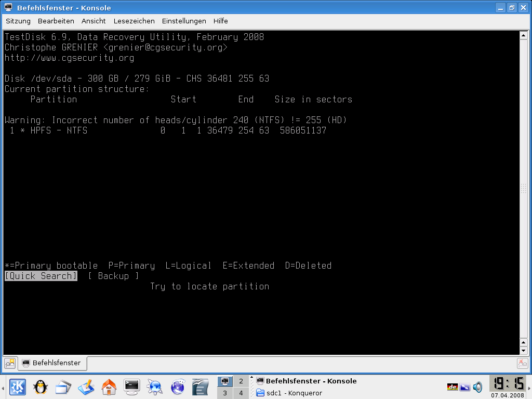Click the Disk /dev/sda line

tap(137, 78)
